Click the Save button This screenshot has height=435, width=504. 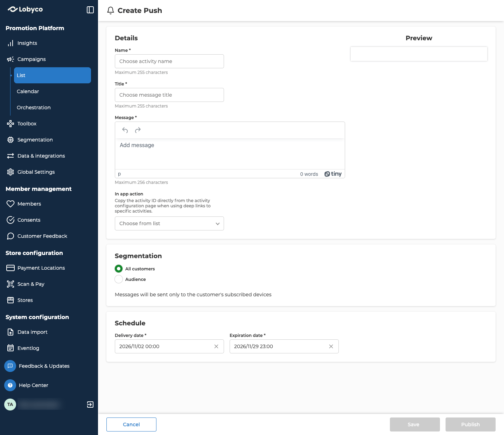(415, 424)
